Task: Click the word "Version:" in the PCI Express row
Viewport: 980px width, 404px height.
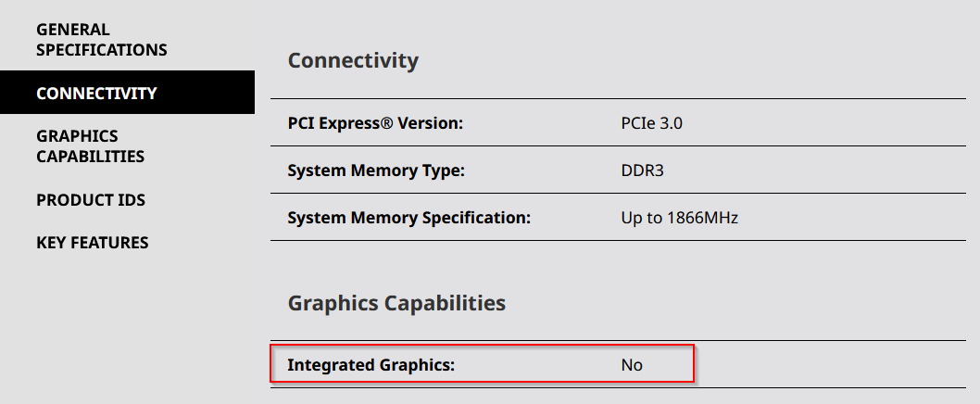Action: [x=430, y=122]
